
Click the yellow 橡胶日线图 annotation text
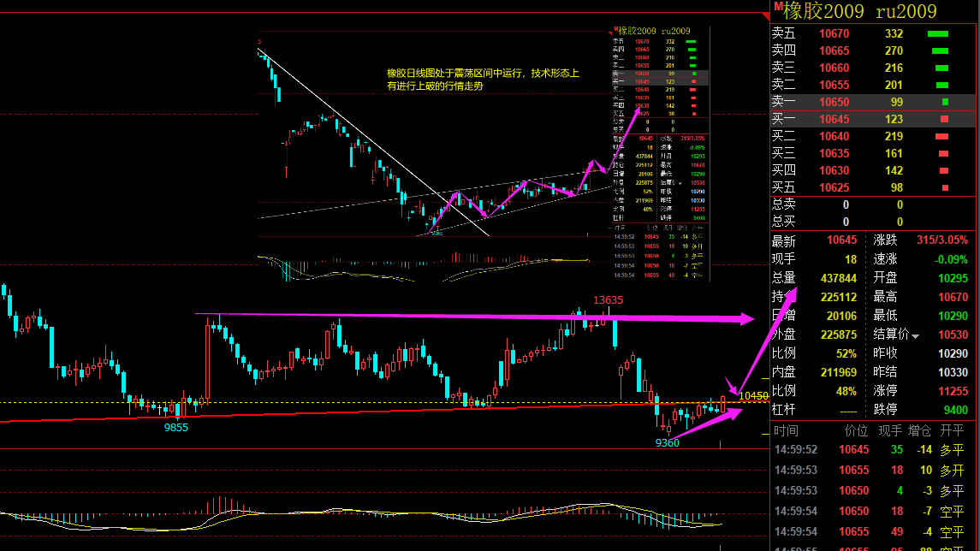[x=483, y=80]
